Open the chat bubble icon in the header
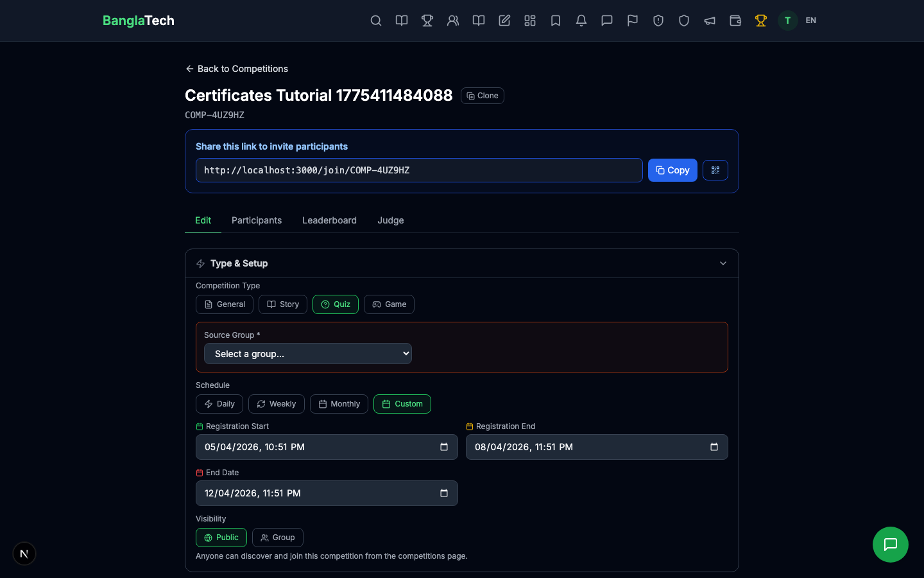Image resolution: width=924 pixels, height=578 pixels. [x=607, y=21]
